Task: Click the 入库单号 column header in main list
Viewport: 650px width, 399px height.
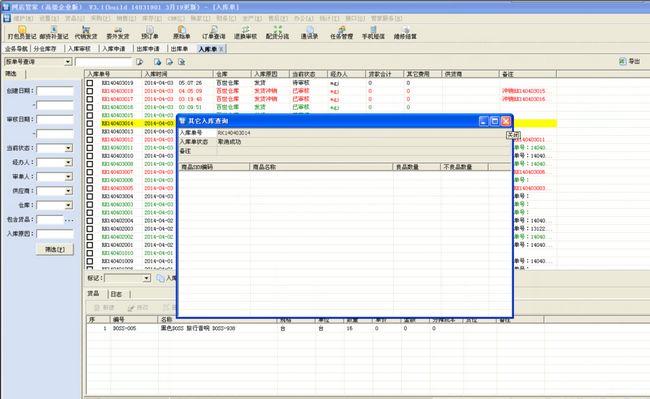Action: pyautogui.click(x=113, y=74)
